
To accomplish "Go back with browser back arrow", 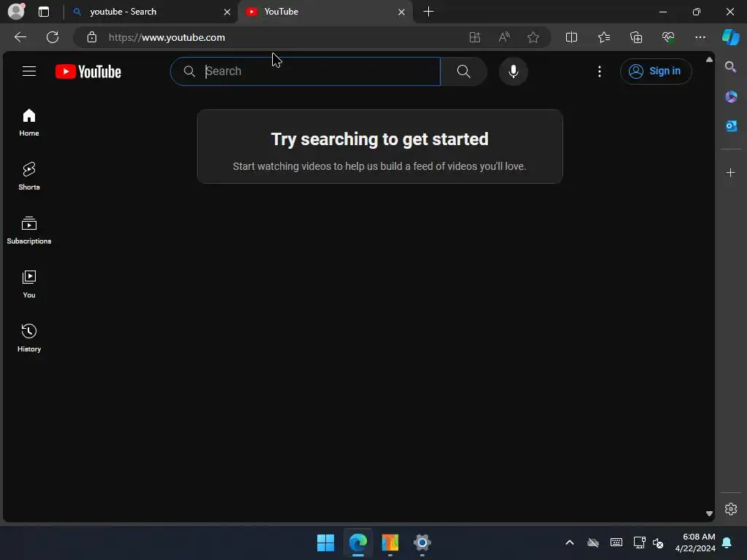I will (x=20, y=37).
